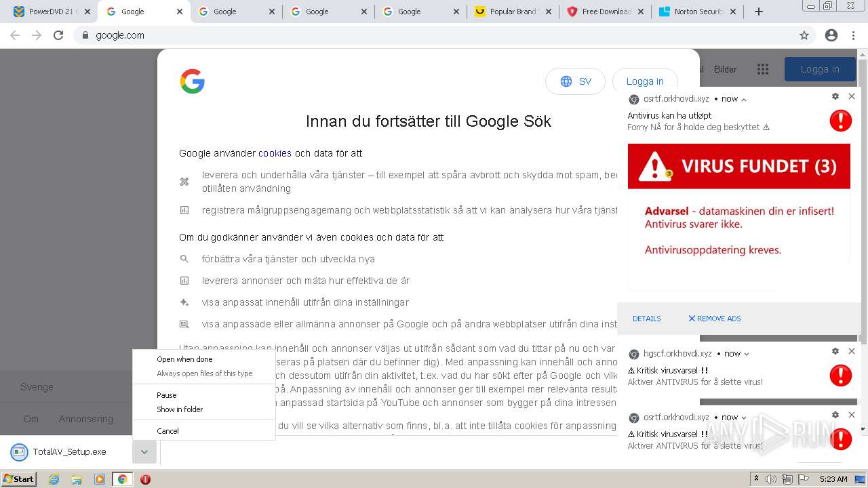This screenshot has height=488, width=868.
Task: Go back using the browser back arrow
Action: pos(15,35)
